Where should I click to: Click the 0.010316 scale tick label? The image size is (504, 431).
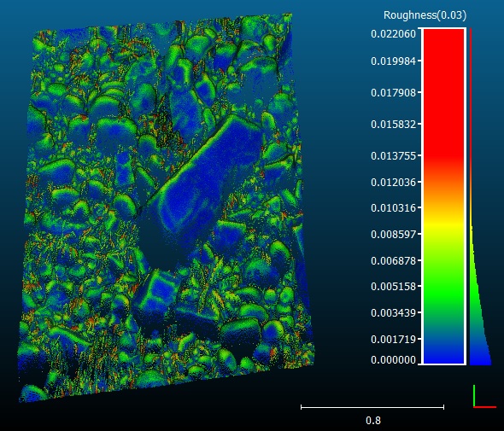click(x=393, y=207)
